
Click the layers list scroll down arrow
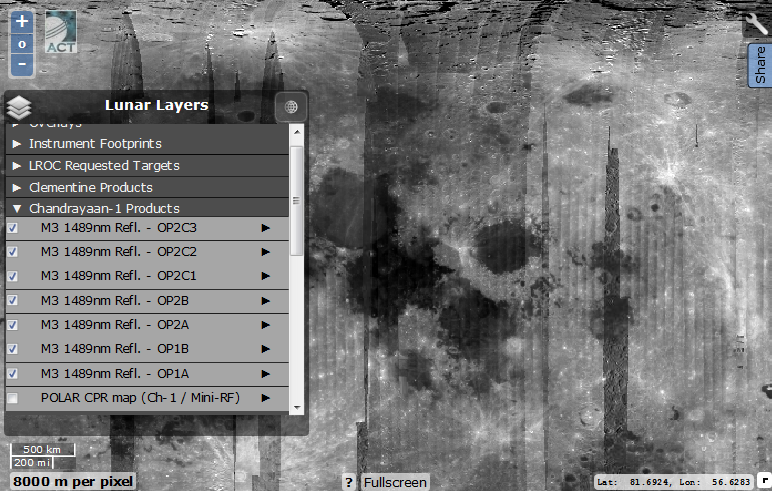[296, 408]
